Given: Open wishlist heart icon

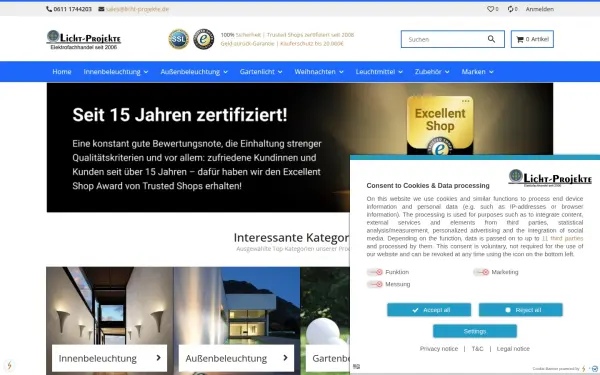Looking at the screenshot, I should coord(490,9).
